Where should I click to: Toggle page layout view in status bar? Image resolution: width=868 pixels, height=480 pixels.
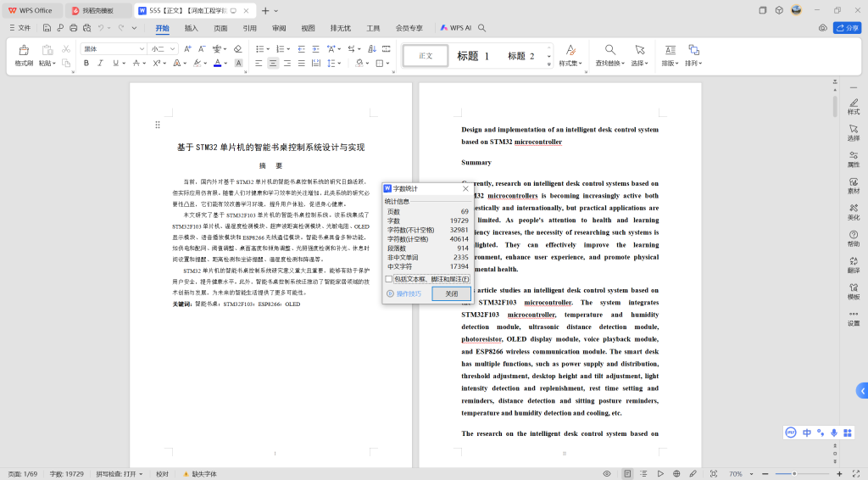point(627,473)
